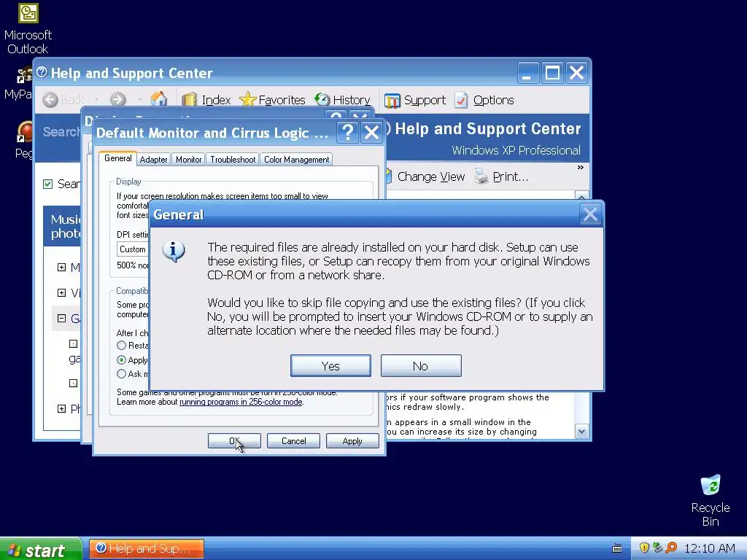Collapse the G tree node in Help sidebar

[x=61, y=318]
